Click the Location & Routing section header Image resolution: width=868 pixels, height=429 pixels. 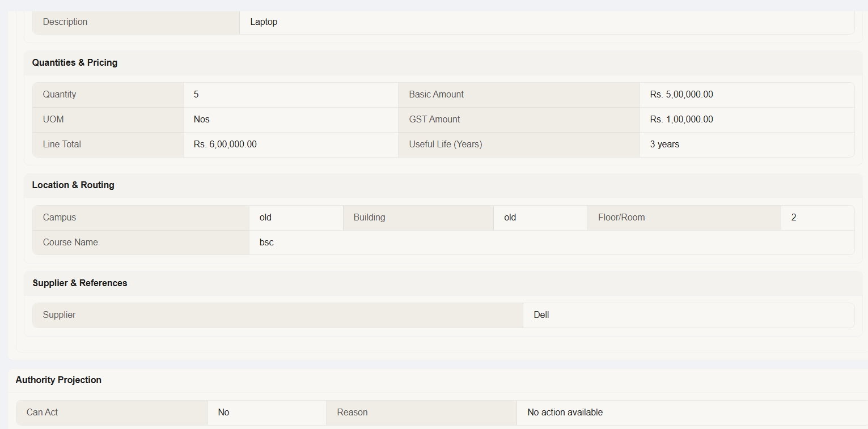click(x=73, y=185)
